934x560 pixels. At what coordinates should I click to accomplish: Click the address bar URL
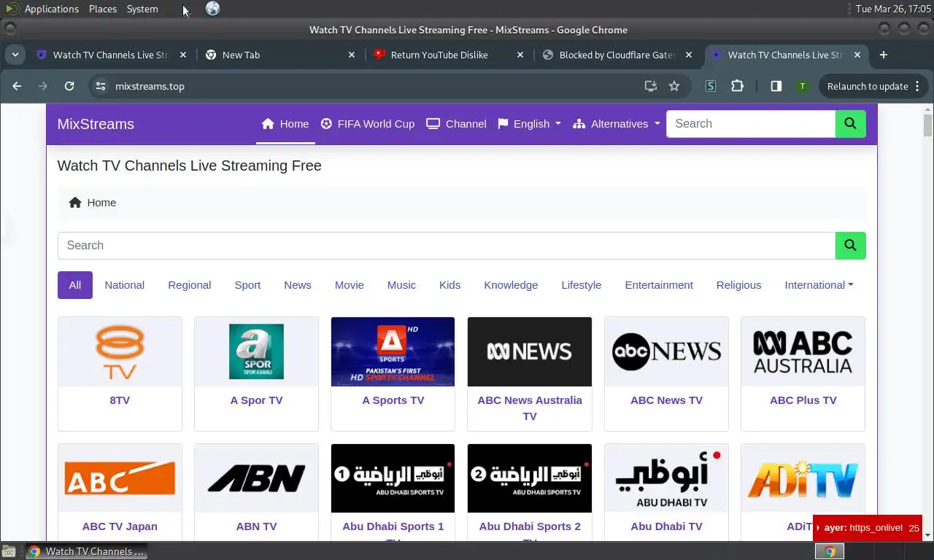coord(150,86)
